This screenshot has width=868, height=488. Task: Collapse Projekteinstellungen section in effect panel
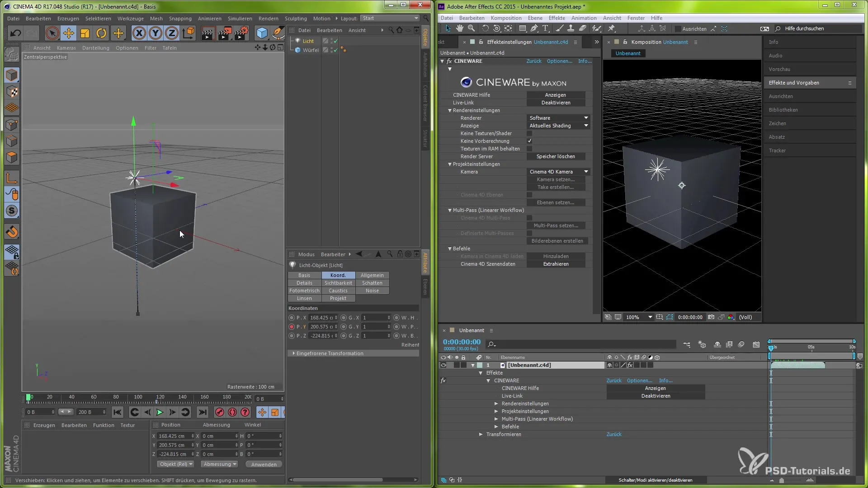tap(450, 164)
